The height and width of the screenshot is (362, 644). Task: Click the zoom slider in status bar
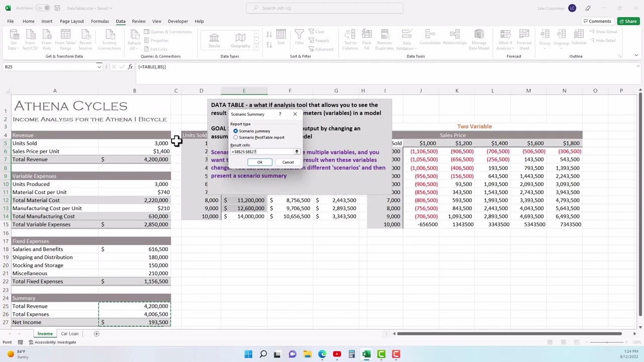click(x=606, y=342)
